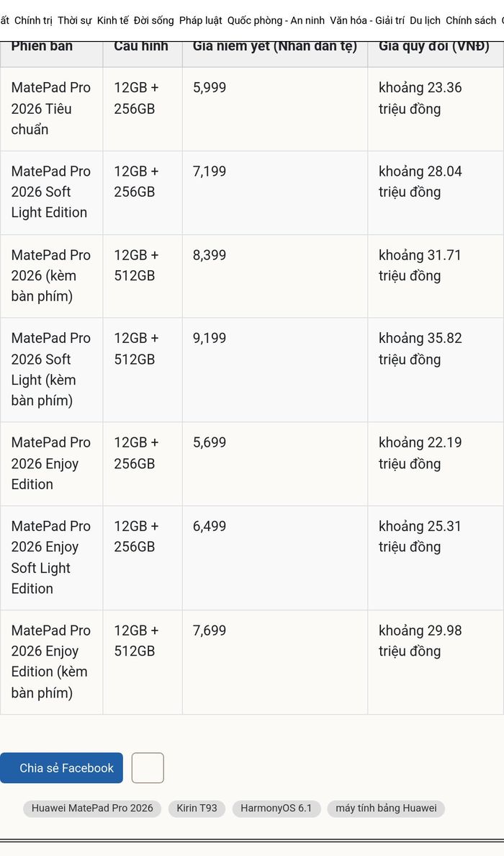Image resolution: width=504 pixels, height=856 pixels.
Task: Click the blank square share button
Action: pos(148,767)
